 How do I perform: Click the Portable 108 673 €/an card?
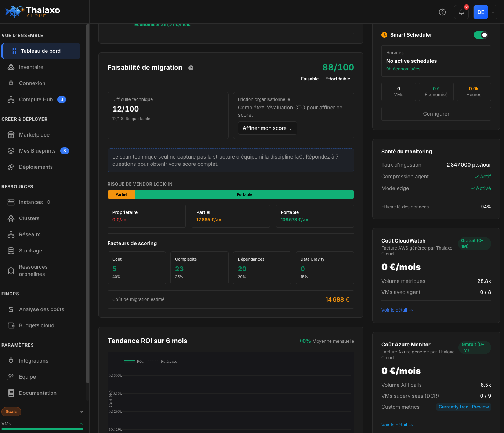315,216
